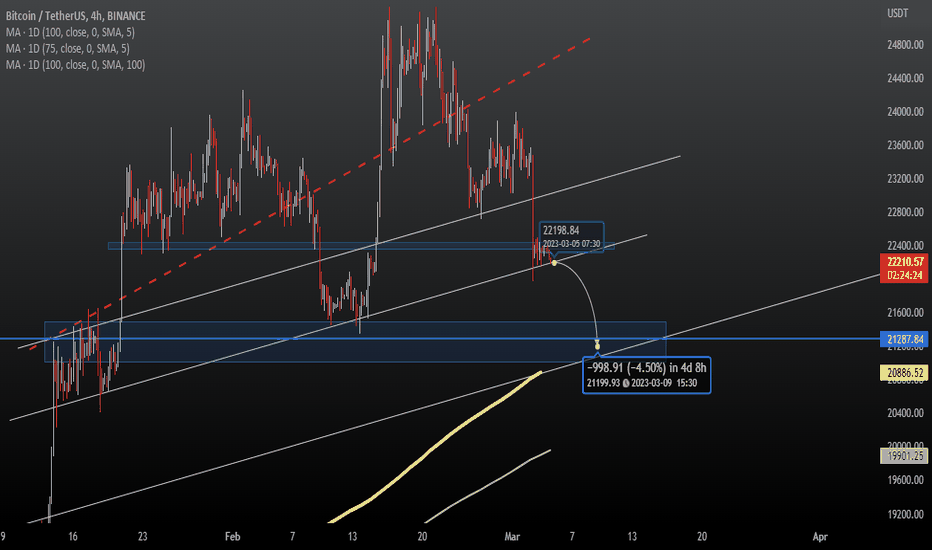Screen dimensions: 932x550
Task: Click the current price label 22210.57
Action: coord(905,262)
